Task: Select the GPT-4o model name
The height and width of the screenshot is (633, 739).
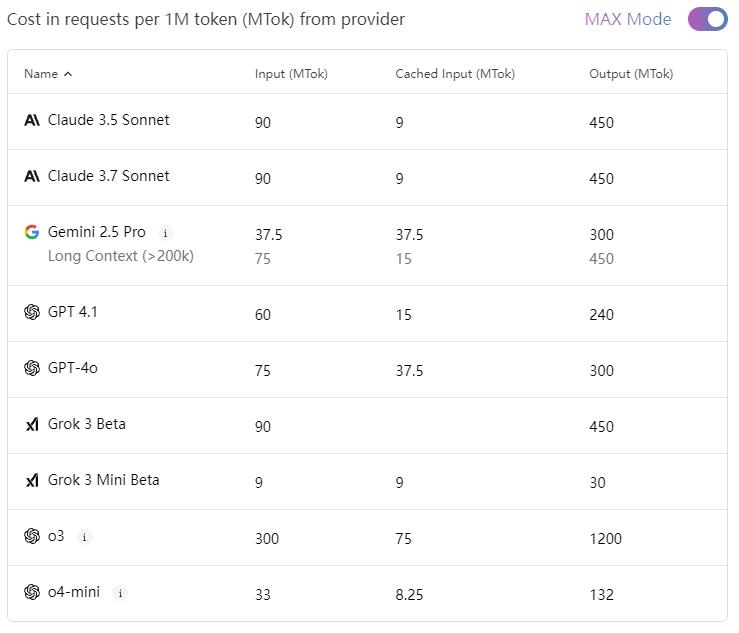Action: (73, 368)
